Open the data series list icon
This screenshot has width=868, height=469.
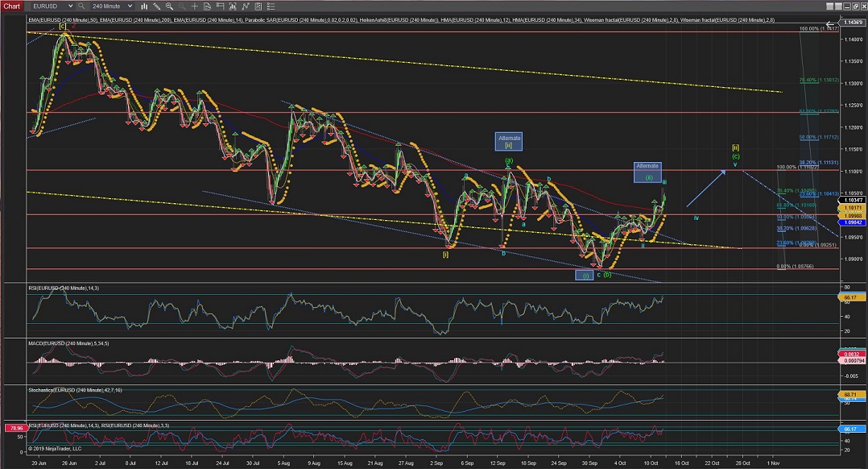(271, 6)
